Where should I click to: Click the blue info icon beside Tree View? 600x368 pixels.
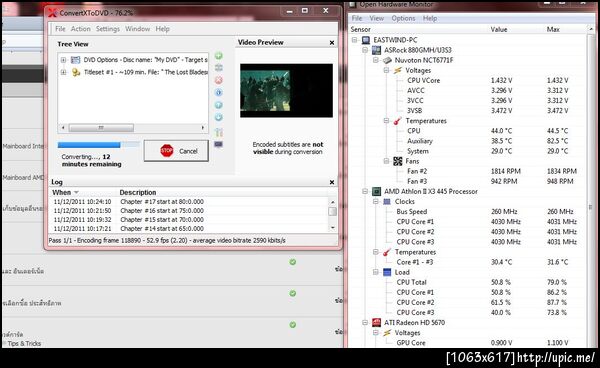tap(218, 93)
